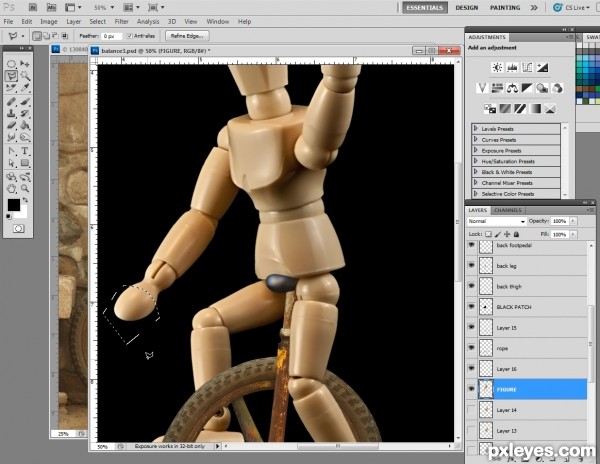Click the Quick Mask mode icon
Screen dimensions: 600x464
[18, 229]
